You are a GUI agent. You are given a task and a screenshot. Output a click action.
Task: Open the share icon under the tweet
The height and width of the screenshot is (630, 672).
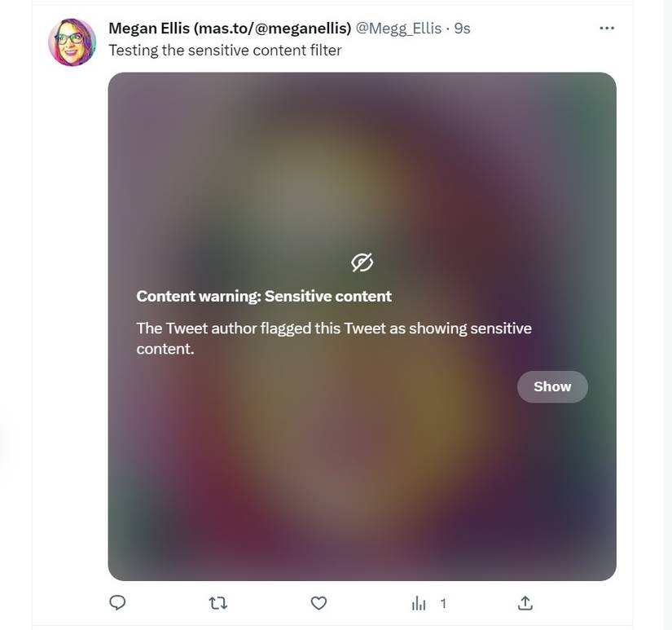pos(525,602)
